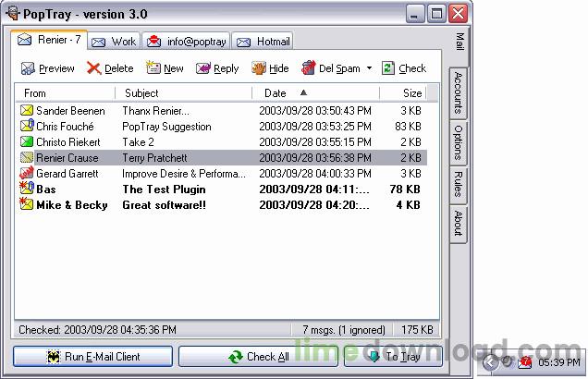Click '7 msgs. (1 ignored)' status panel
The height and width of the screenshot is (379, 588).
[x=344, y=330]
